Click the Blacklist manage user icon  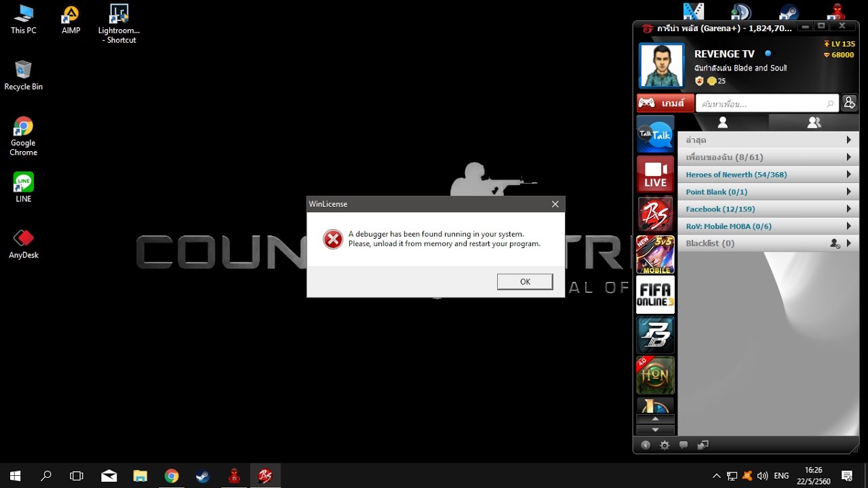tap(835, 243)
